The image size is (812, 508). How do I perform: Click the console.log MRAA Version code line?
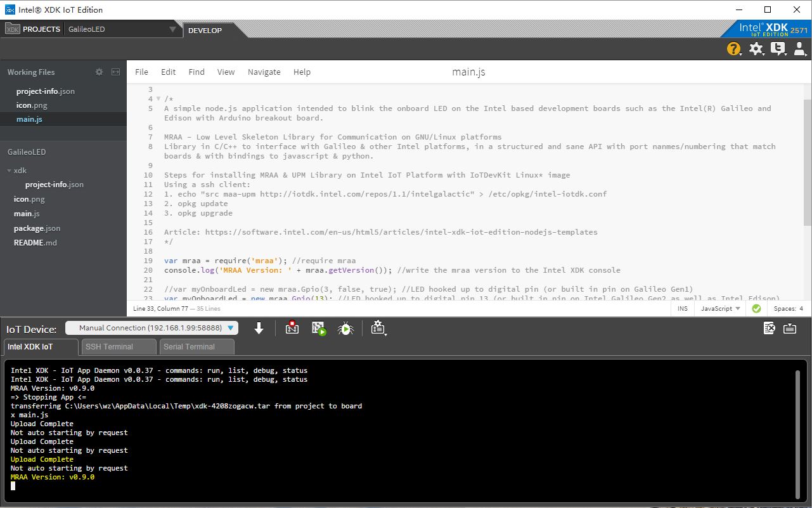tap(392, 270)
